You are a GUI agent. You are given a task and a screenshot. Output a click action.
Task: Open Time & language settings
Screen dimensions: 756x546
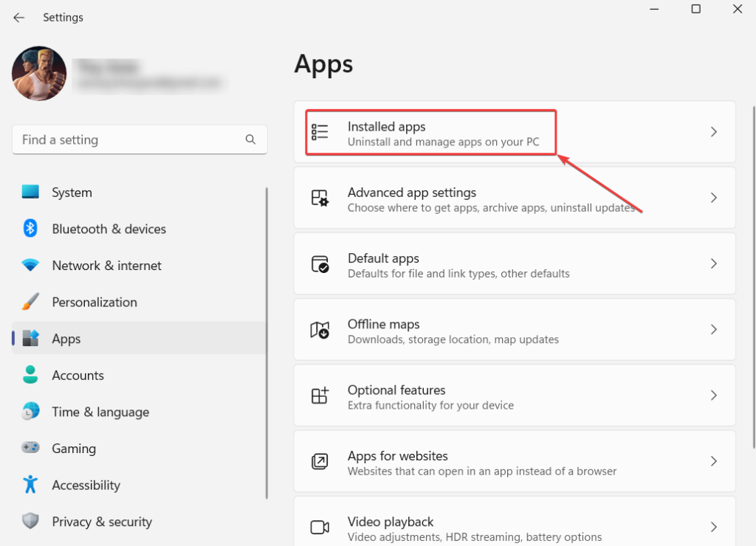(x=139, y=412)
